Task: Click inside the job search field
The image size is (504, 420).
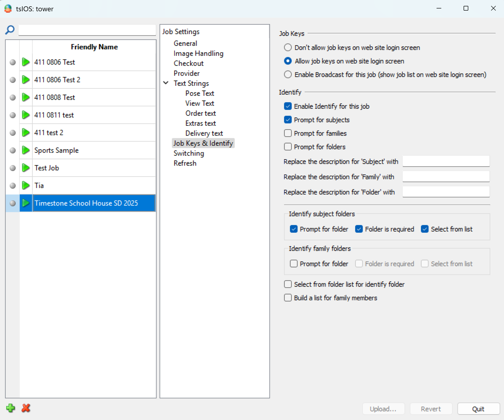Action: click(x=87, y=30)
